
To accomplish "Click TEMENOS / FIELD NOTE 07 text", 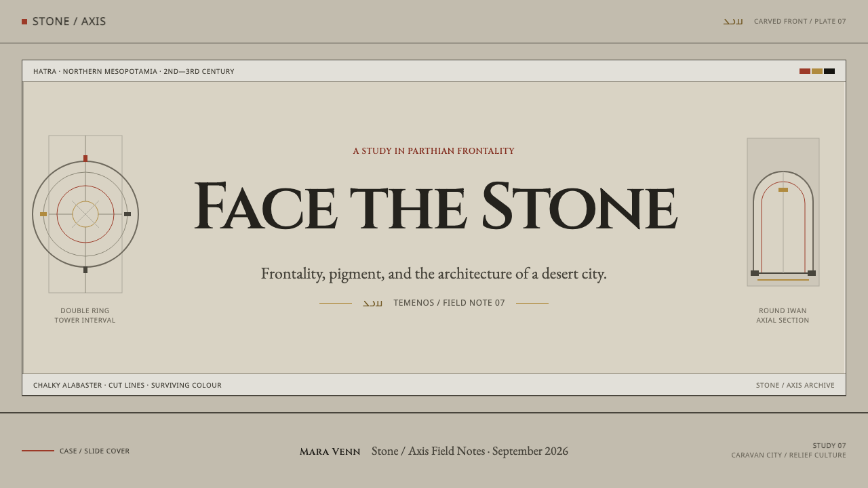I will point(450,303).
